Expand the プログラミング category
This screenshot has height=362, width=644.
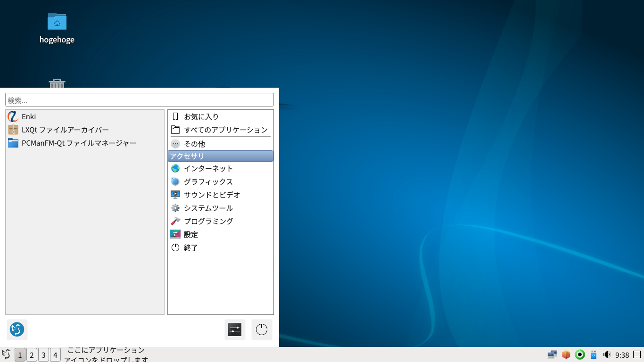point(208,221)
